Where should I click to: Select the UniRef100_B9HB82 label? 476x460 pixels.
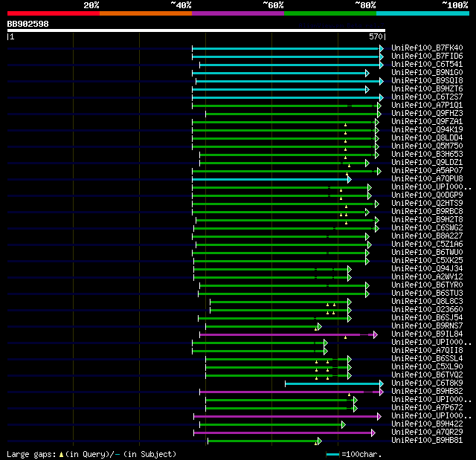(x=427, y=392)
